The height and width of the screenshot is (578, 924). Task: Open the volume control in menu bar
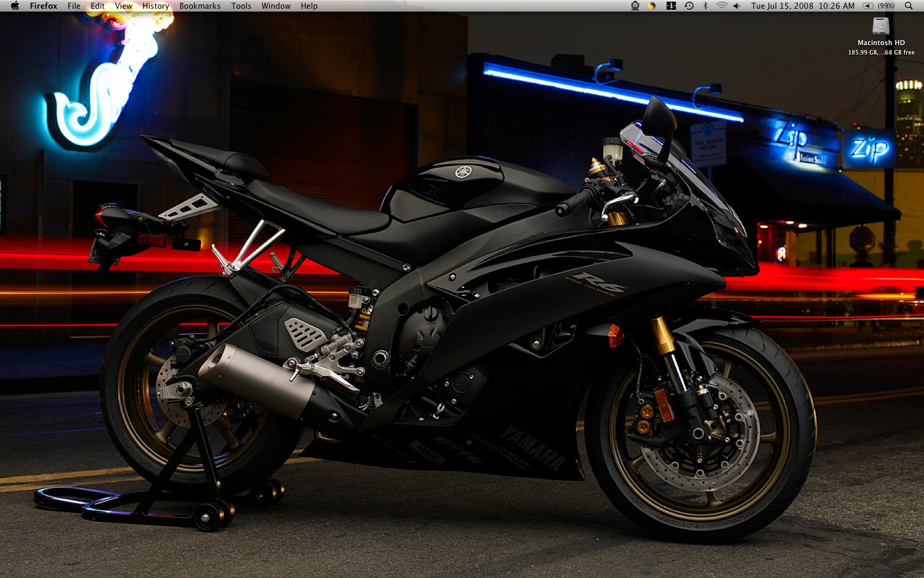[737, 6]
